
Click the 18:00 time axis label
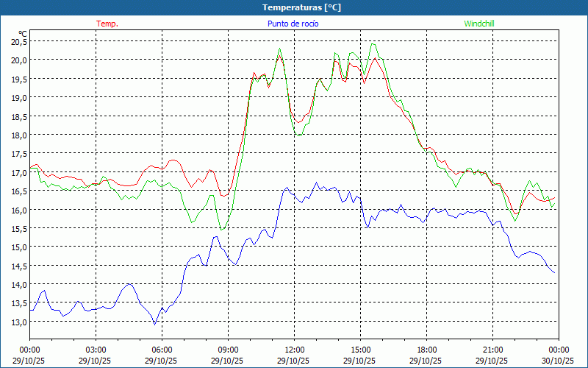(x=426, y=350)
